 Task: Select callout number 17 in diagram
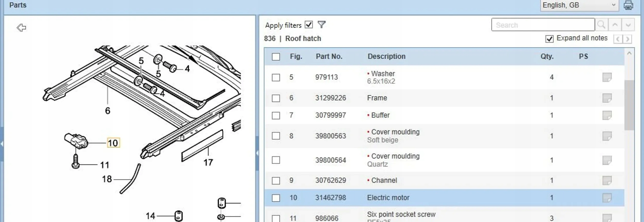(208, 162)
